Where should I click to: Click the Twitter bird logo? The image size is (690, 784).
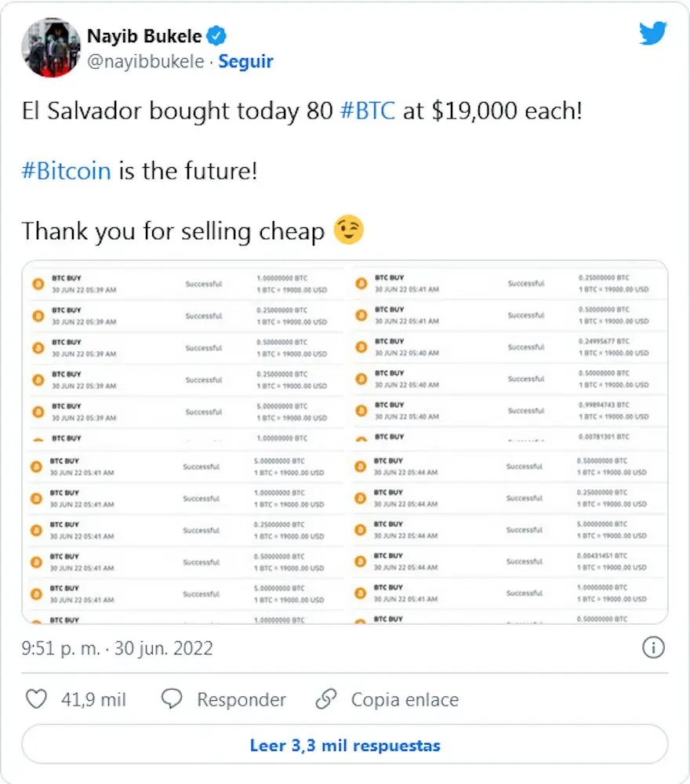click(x=653, y=33)
